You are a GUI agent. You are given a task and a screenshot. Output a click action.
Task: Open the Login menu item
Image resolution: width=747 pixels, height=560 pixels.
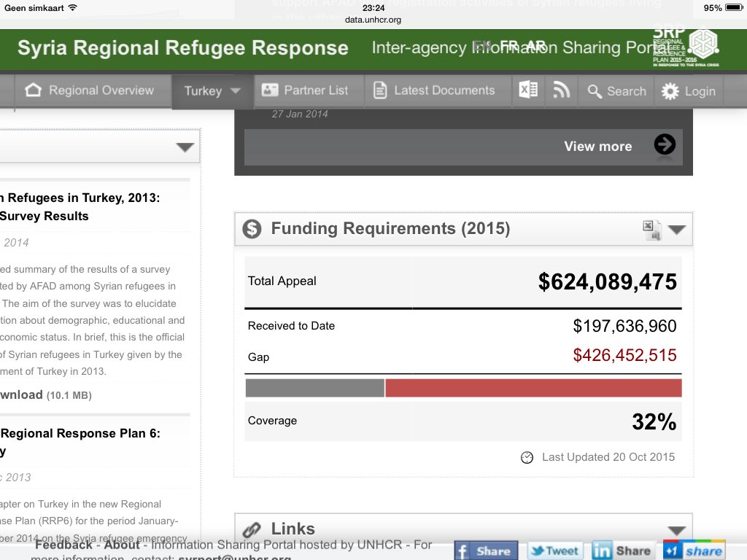[x=689, y=91]
